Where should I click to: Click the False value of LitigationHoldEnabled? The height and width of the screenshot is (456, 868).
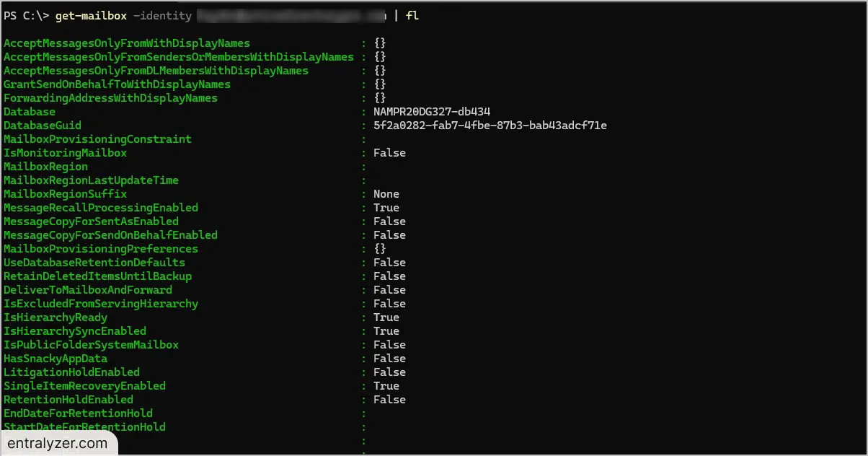[389, 372]
